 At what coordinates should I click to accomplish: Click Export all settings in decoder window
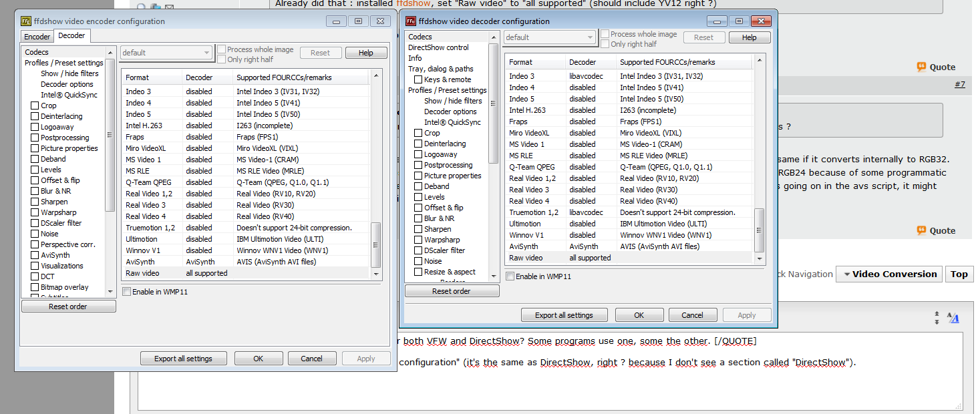564,315
